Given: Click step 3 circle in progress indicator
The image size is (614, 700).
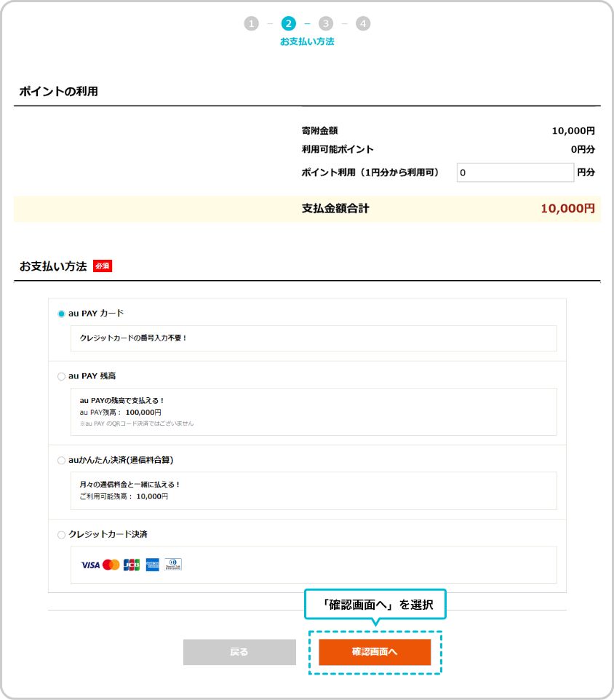Looking at the screenshot, I should pyautogui.click(x=326, y=23).
